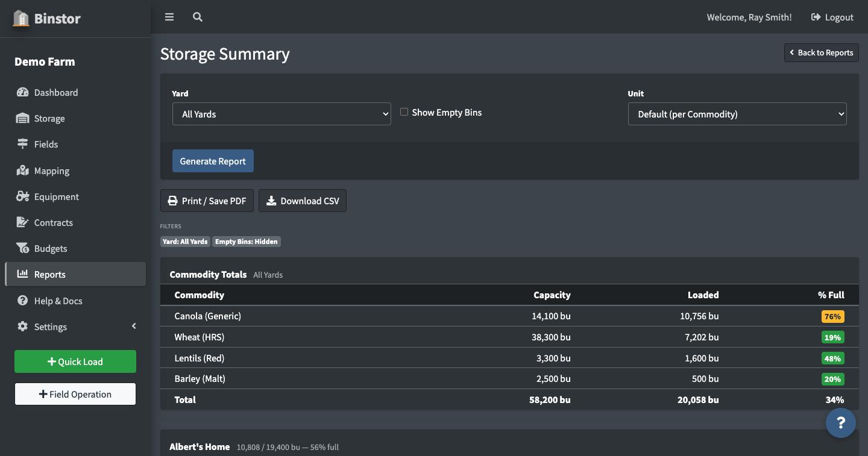Viewport: 868px width, 456px height.
Task: Click green Quick Load button
Action: (x=75, y=361)
